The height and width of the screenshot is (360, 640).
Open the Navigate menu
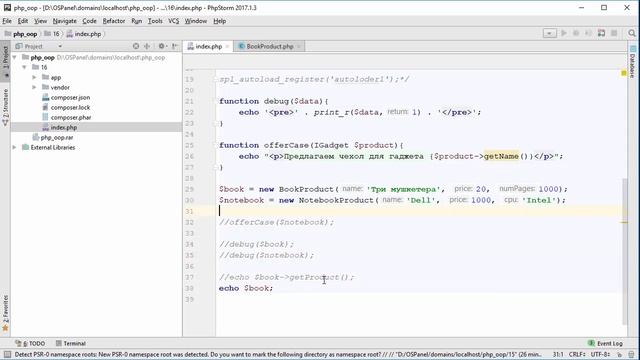tap(64, 21)
